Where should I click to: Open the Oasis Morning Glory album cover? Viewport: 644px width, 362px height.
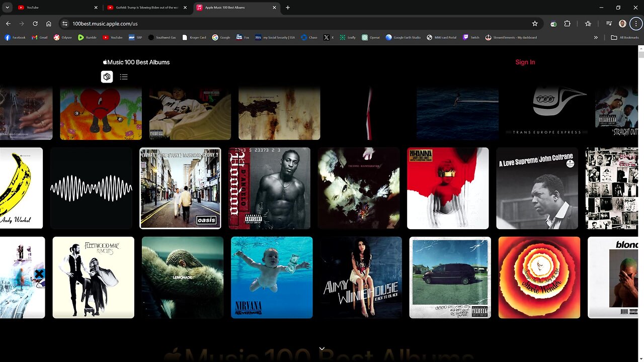click(180, 188)
